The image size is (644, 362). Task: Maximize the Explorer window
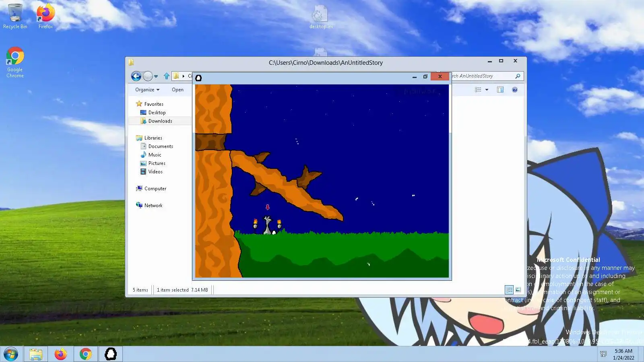501,61
